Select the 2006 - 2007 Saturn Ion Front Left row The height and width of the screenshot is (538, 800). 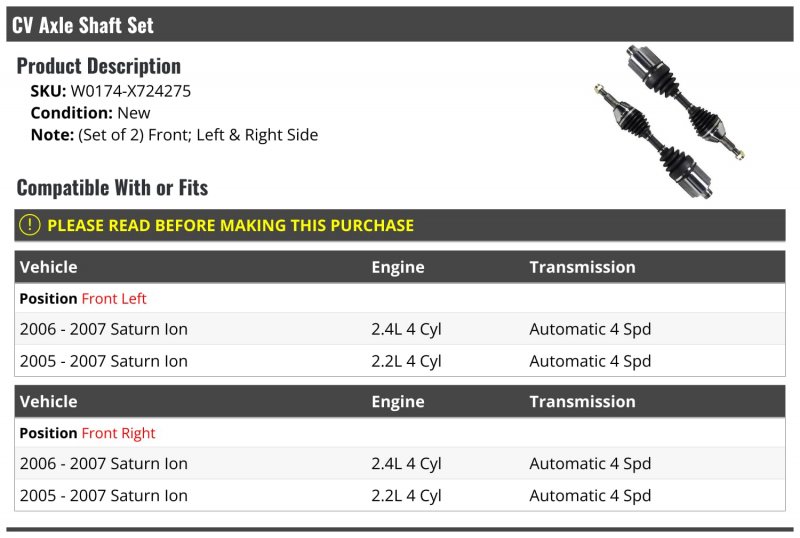coord(104,329)
